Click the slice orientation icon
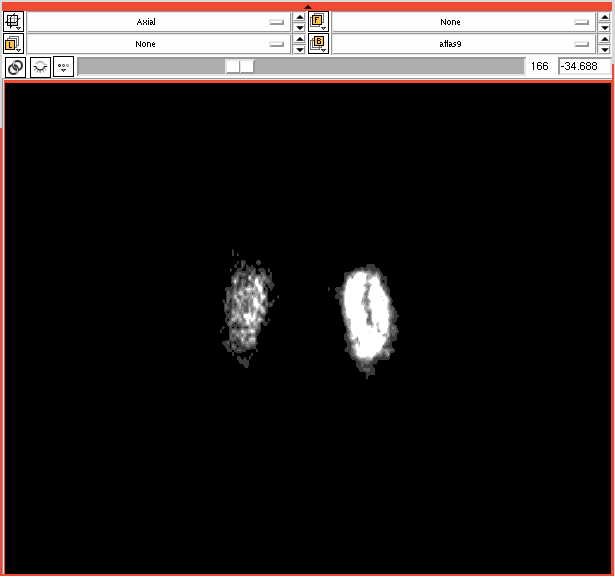The image size is (615, 578). (15, 21)
